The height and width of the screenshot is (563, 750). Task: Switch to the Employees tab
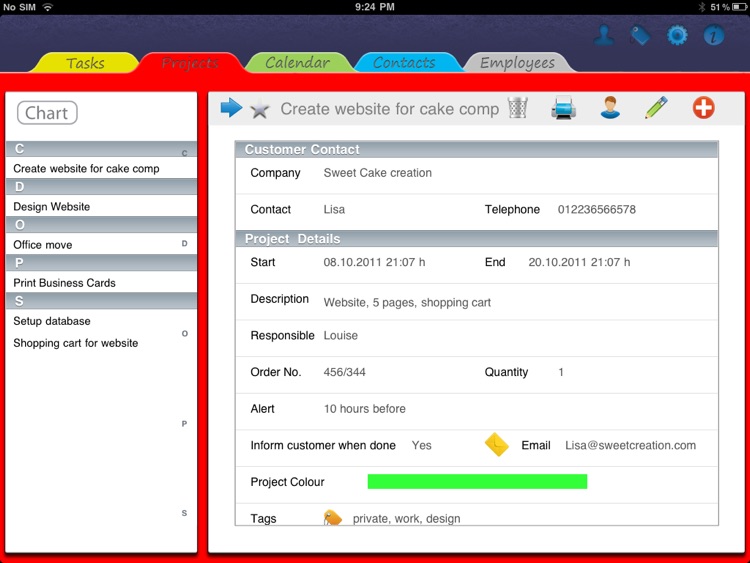click(x=518, y=63)
